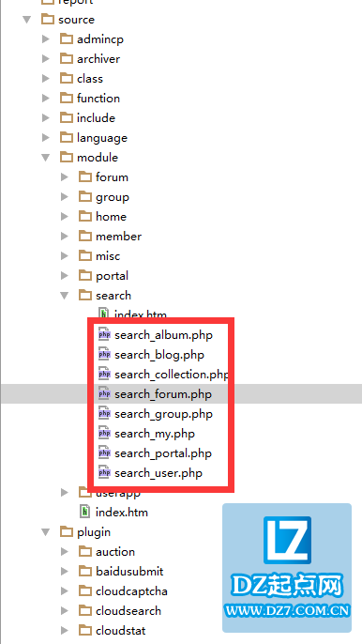Select the group folder label
362x644 pixels.
point(113,197)
